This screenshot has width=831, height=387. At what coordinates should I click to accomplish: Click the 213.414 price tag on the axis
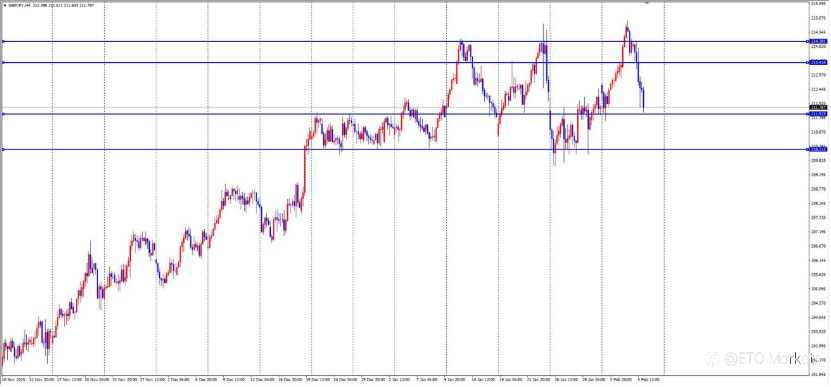coord(819,63)
